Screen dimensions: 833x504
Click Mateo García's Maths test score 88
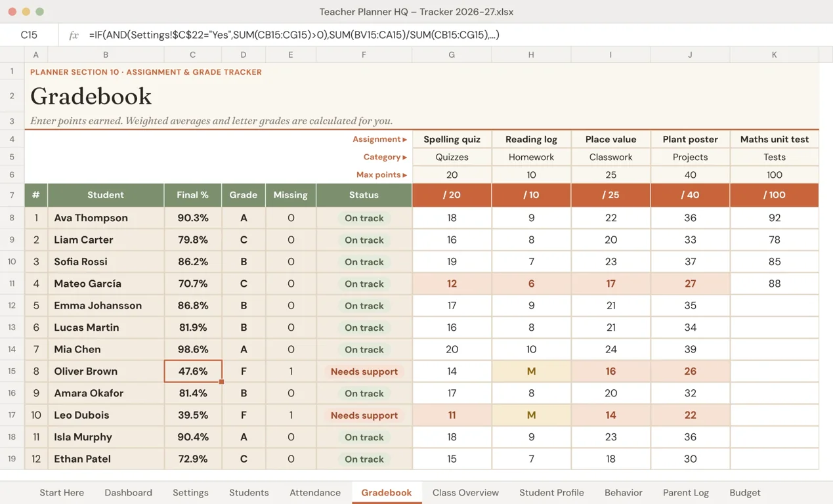click(775, 283)
